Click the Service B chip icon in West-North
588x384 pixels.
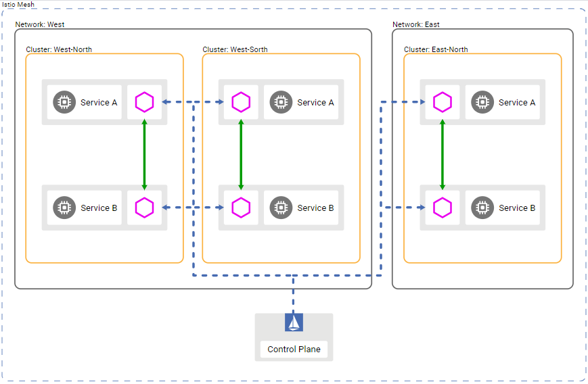[64, 207]
